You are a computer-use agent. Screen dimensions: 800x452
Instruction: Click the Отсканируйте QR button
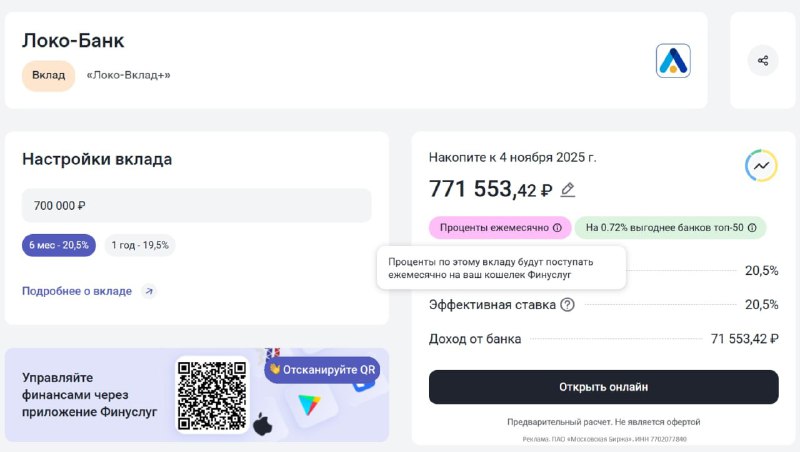coord(322,370)
